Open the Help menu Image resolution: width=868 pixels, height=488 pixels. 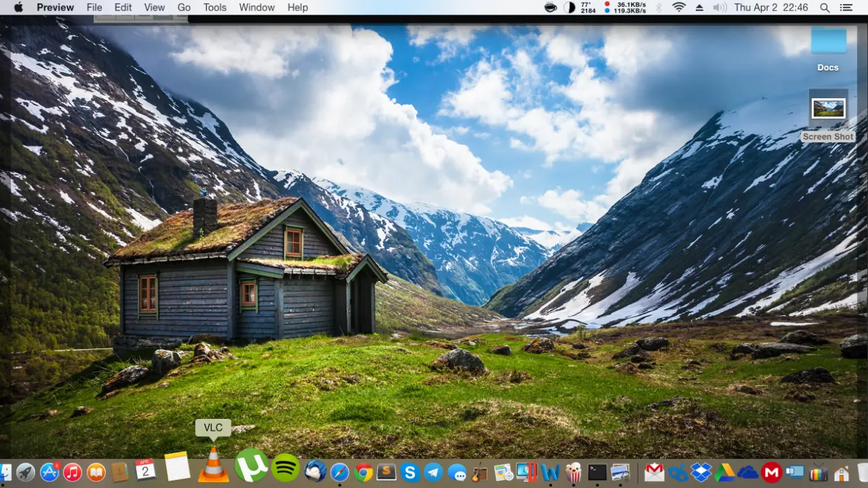(297, 8)
